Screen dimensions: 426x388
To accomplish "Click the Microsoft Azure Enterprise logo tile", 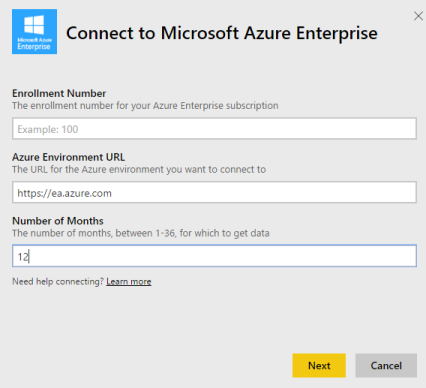I will point(34,32).
